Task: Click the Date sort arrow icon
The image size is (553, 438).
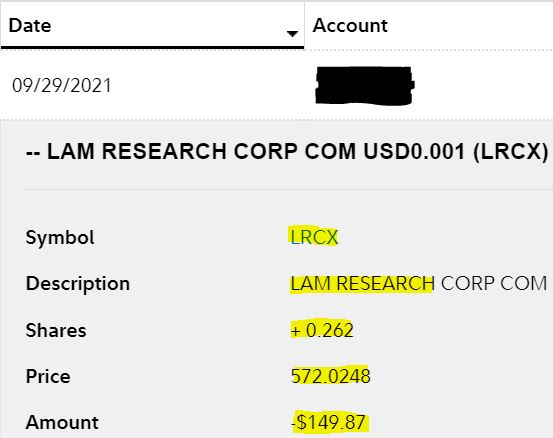Action: 292,34
